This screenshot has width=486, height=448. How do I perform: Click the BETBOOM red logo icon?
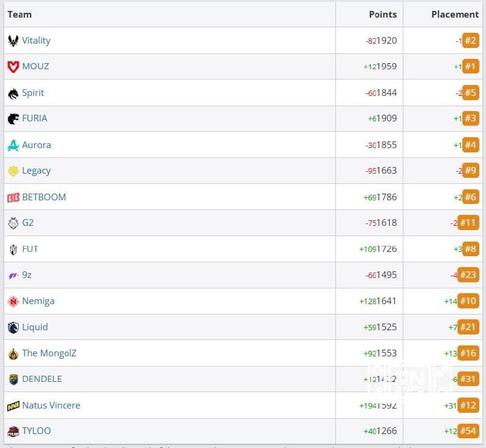pos(13,197)
